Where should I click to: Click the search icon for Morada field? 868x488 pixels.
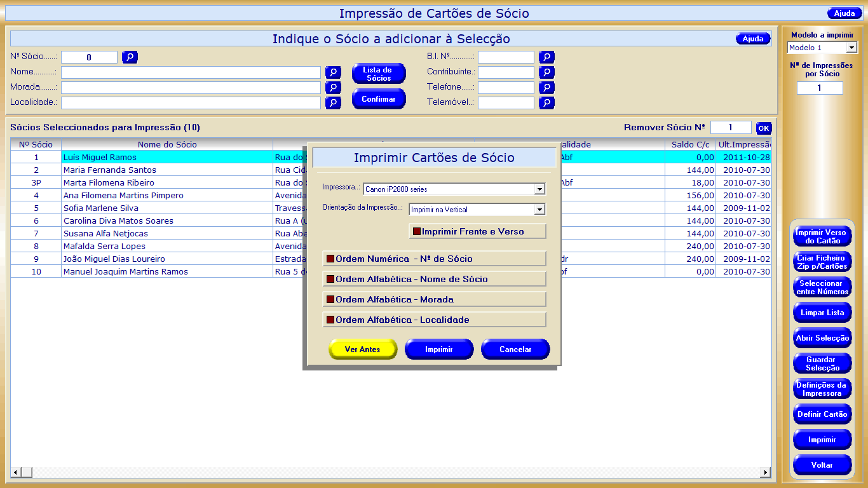(333, 88)
